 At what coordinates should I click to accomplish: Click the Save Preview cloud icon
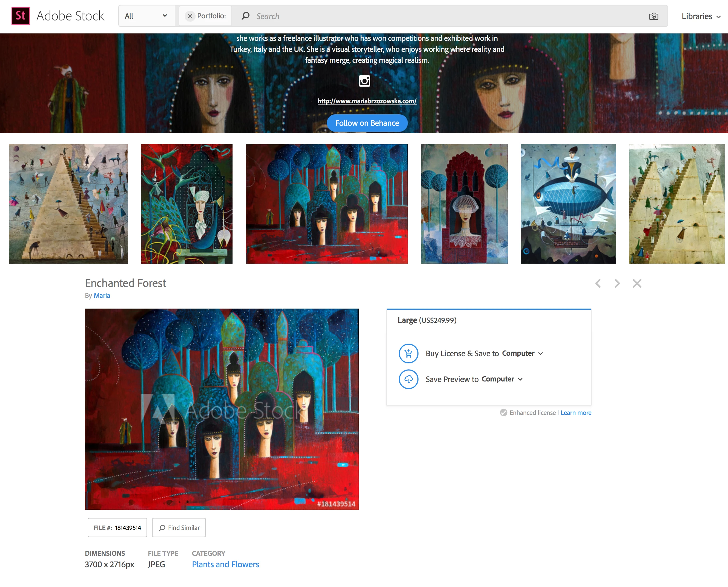tap(408, 379)
